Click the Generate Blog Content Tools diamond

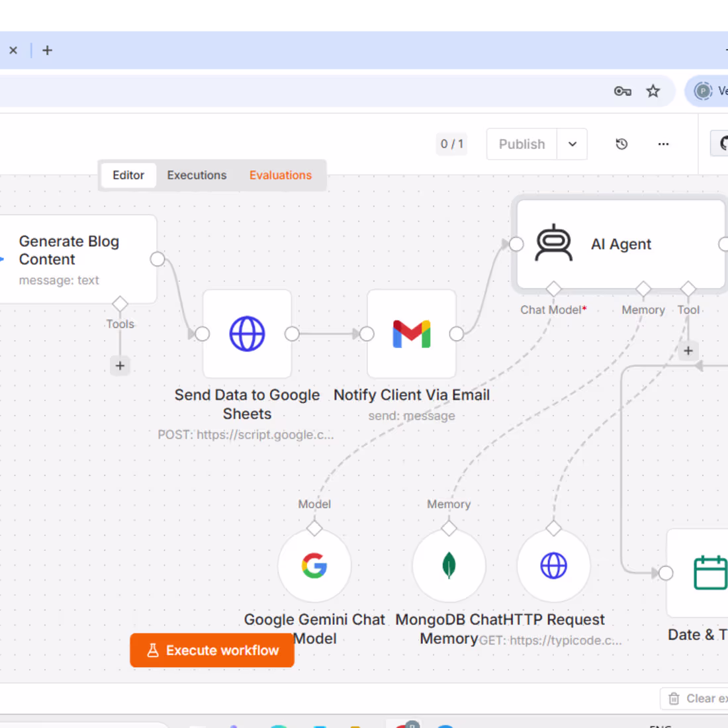coord(120,304)
